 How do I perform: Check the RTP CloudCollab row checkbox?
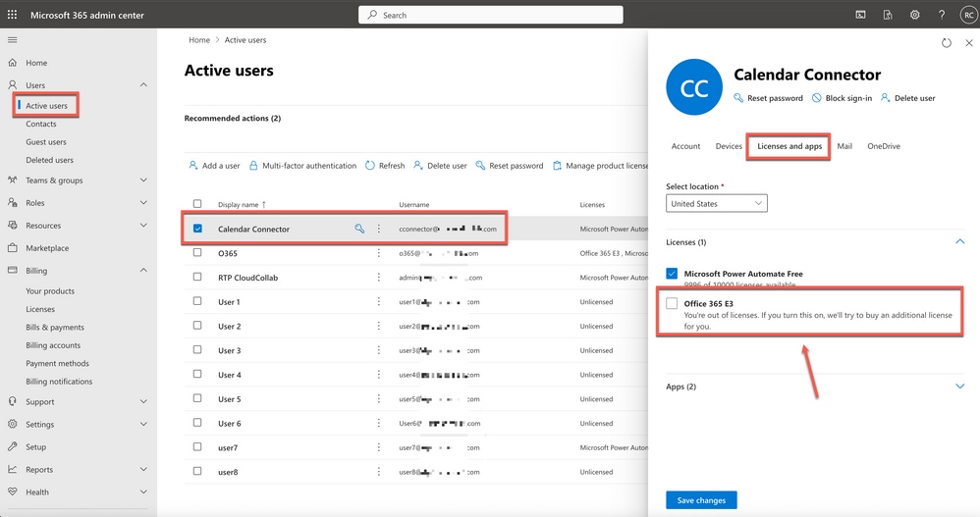197,277
